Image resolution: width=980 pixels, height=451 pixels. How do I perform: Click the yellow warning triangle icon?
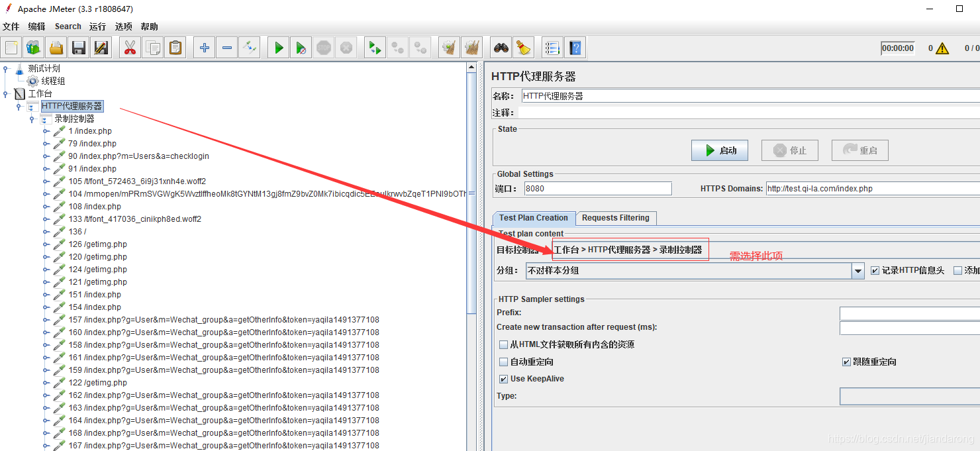point(942,48)
